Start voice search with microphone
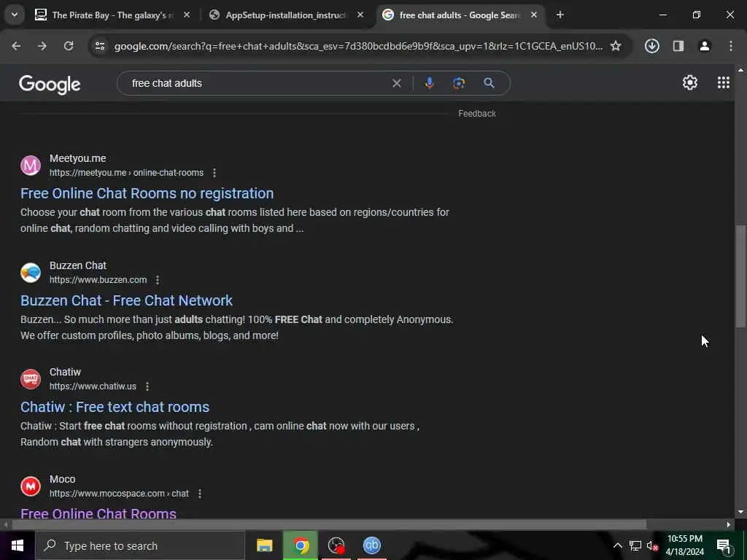The image size is (747, 560). [429, 83]
